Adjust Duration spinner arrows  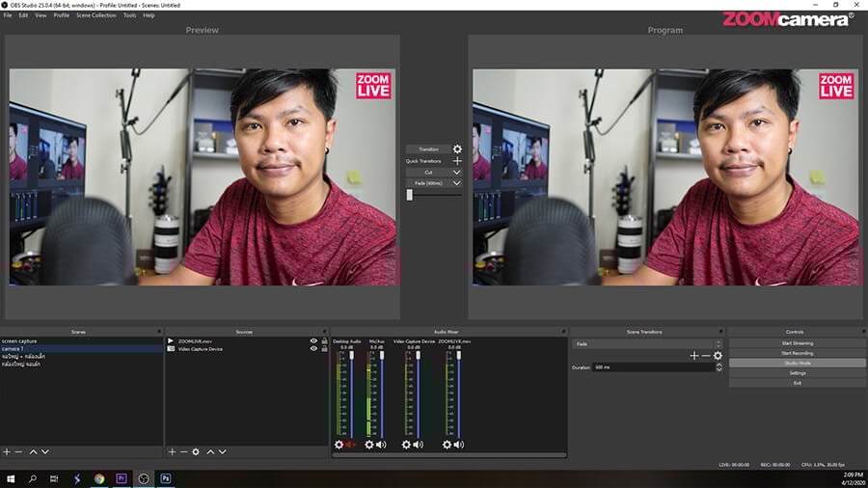click(x=719, y=366)
